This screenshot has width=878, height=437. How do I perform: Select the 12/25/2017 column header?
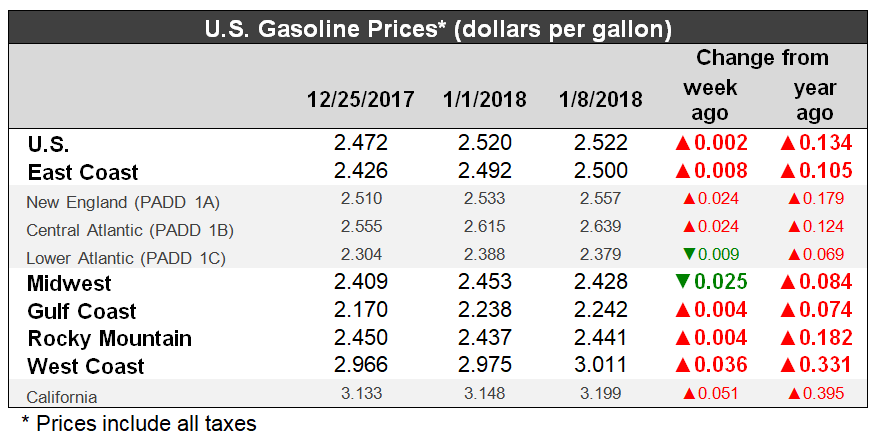coord(360,101)
